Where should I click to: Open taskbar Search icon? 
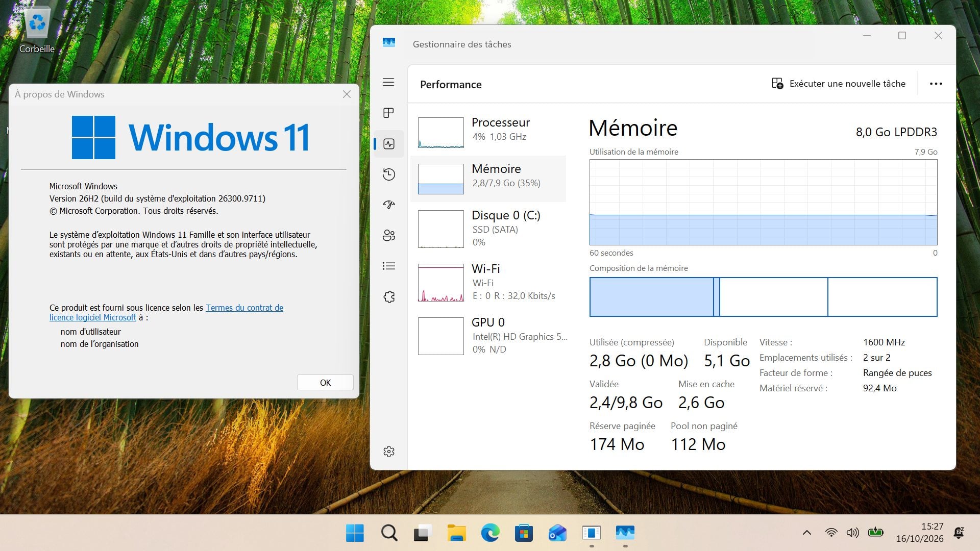[389, 533]
